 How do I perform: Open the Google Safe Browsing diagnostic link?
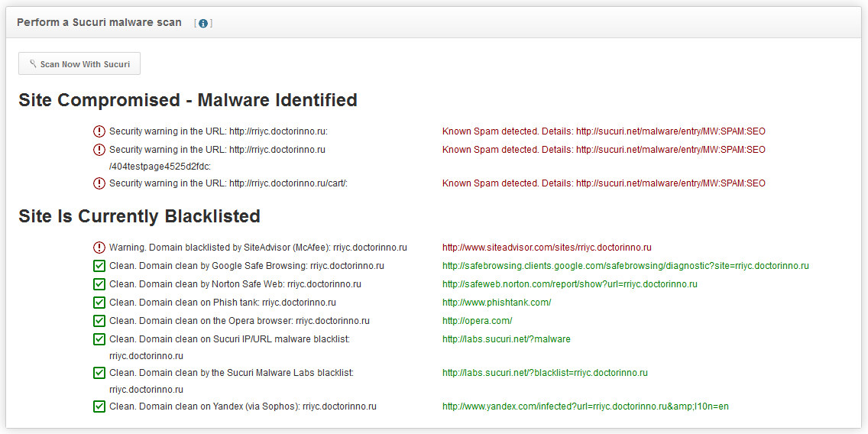[625, 266]
